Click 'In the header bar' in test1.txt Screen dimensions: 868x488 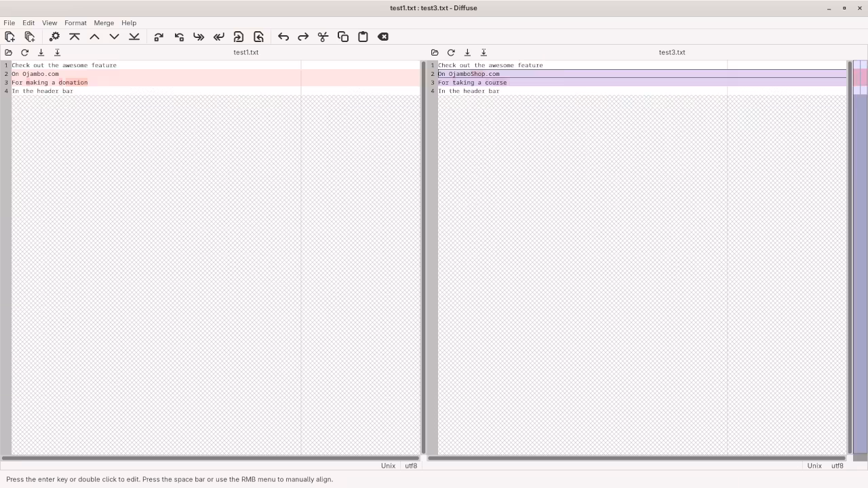[x=42, y=91]
